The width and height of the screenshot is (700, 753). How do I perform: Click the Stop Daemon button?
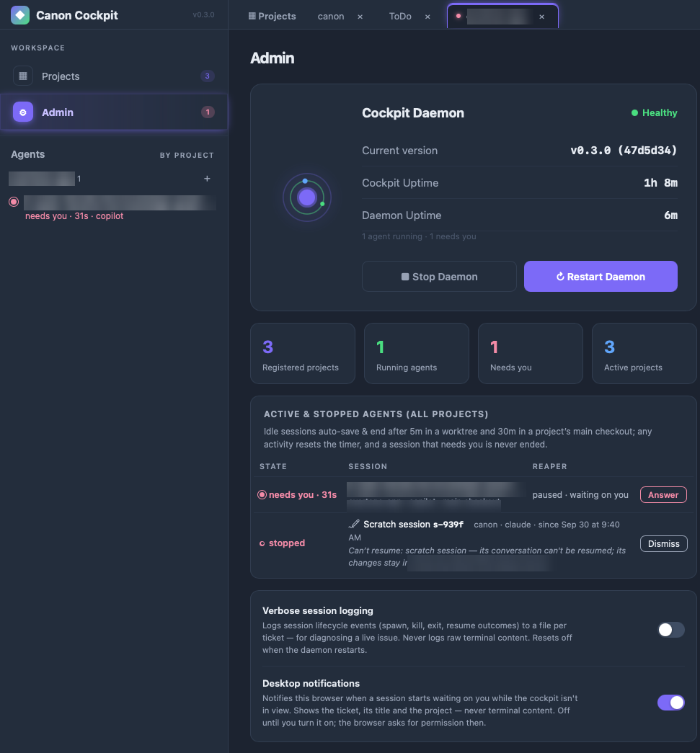coord(439,277)
